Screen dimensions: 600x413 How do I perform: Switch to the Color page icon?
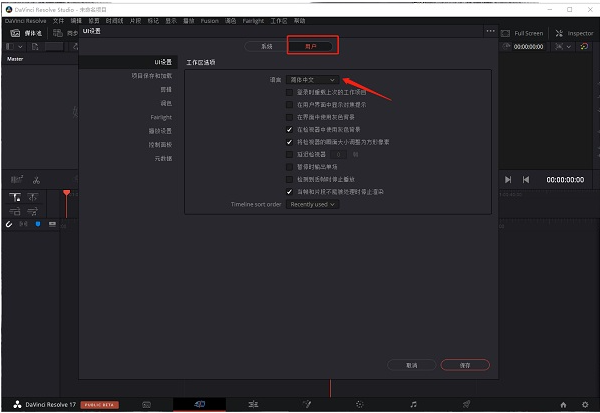pyautogui.click(x=359, y=404)
